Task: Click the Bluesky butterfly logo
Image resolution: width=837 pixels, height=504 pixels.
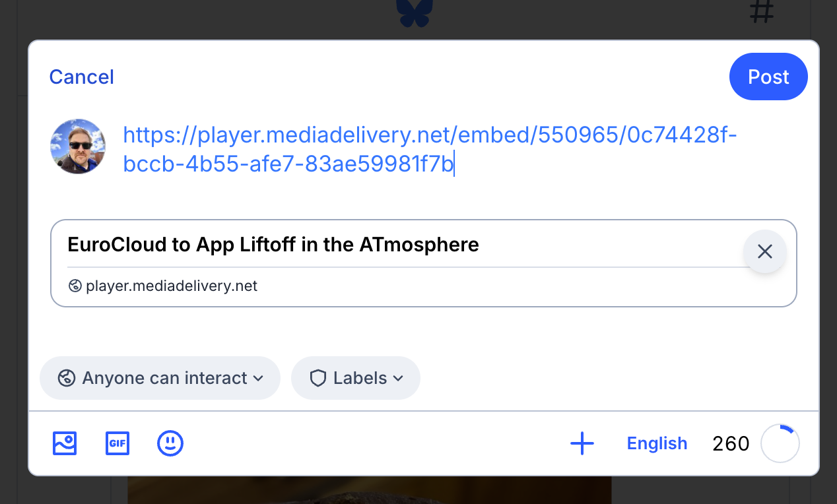Action: (x=415, y=13)
